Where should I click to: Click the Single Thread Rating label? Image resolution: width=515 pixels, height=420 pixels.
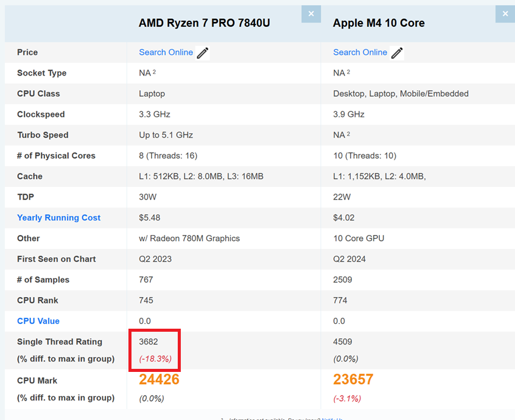tap(60, 342)
